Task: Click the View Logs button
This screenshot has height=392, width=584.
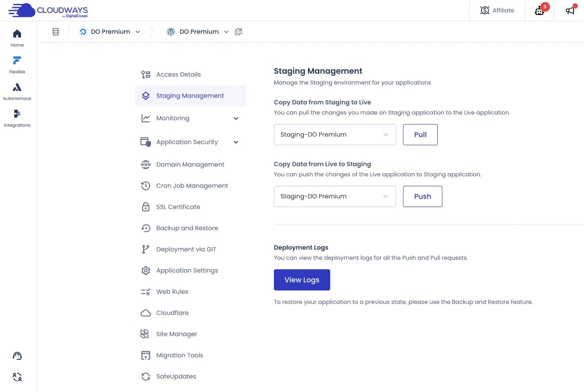Action: (302, 279)
